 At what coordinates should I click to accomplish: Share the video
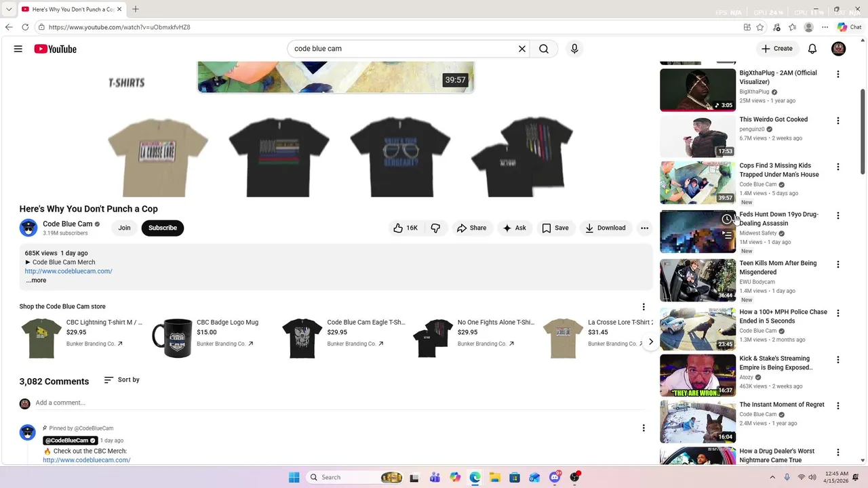pyautogui.click(x=471, y=228)
